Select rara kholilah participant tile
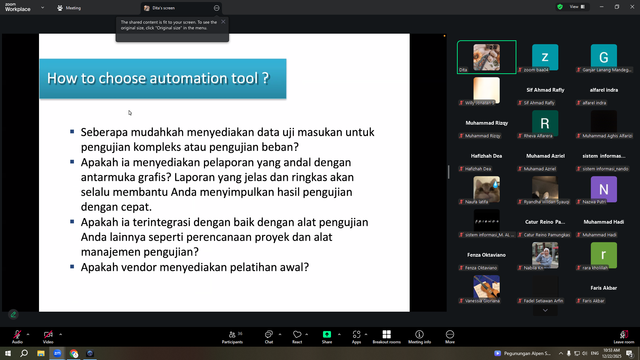Screen dimensions: 640x360 click(x=604, y=255)
